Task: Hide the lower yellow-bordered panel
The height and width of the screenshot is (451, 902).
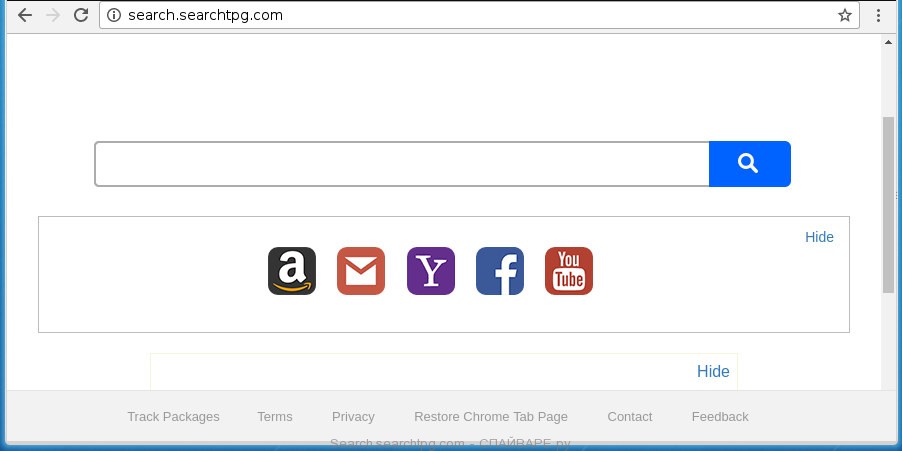Action: 713,371
